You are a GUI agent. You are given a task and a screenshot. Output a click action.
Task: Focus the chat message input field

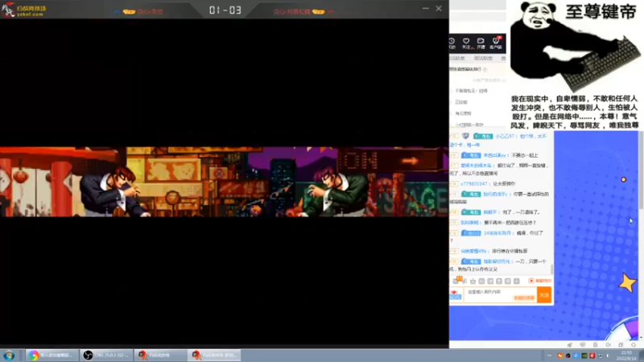tap(500, 294)
